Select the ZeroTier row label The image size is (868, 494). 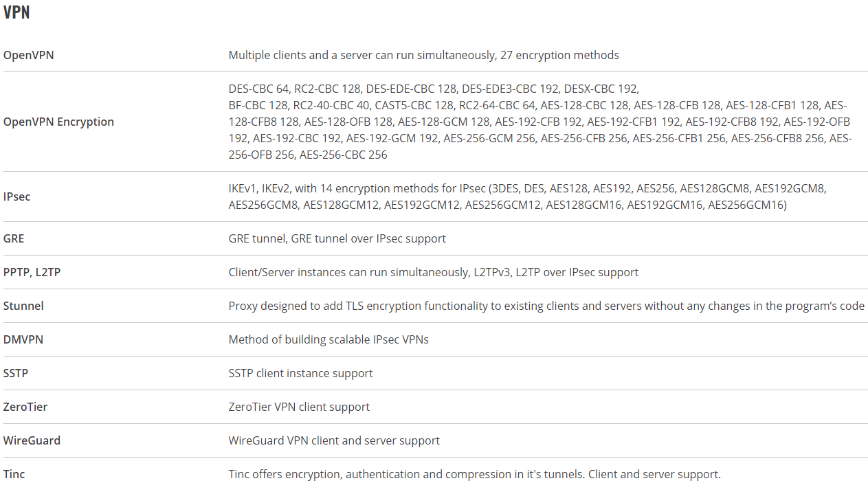[x=25, y=407]
